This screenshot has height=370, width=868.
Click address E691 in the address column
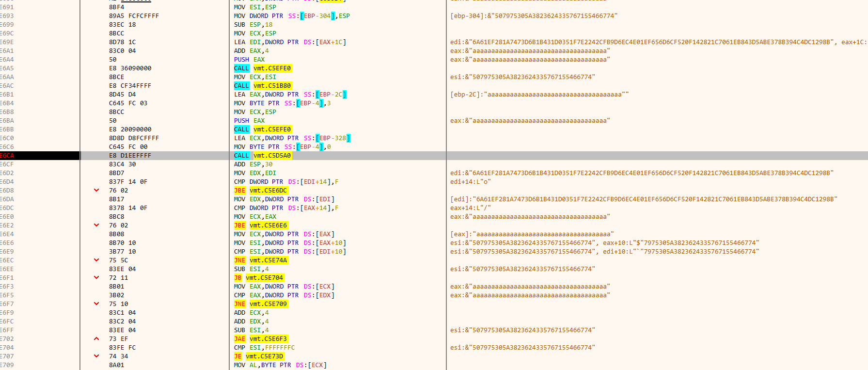[7, 7]
